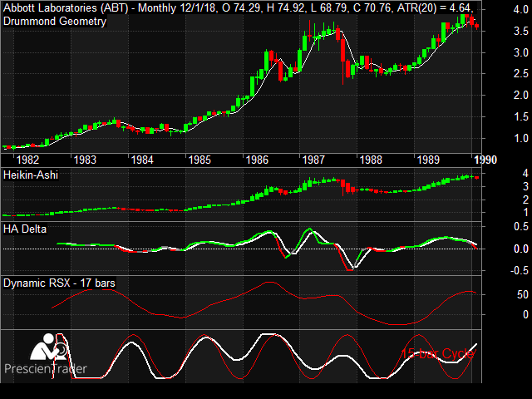Screen dimensions: 532x399
Task: Select the Drummond Geometry label
Action: (x=55, y=22)
